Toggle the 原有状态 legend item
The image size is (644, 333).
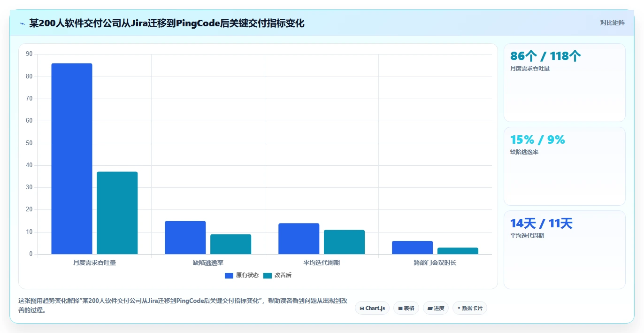tap(242, 275)
